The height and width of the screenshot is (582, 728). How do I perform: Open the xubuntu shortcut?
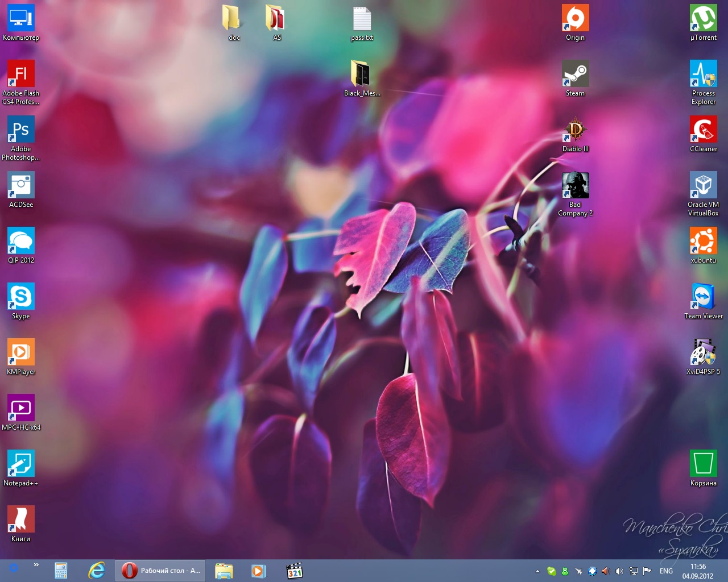704,246
